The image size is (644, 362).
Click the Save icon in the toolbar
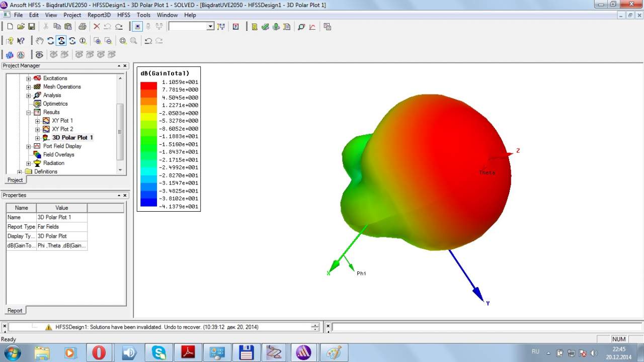tap(31, 27)
